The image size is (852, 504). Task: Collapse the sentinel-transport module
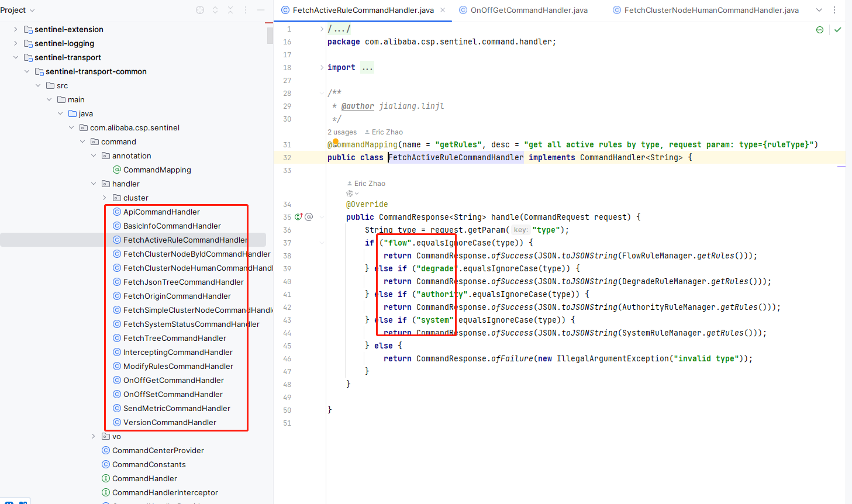(x=16, y=57)
